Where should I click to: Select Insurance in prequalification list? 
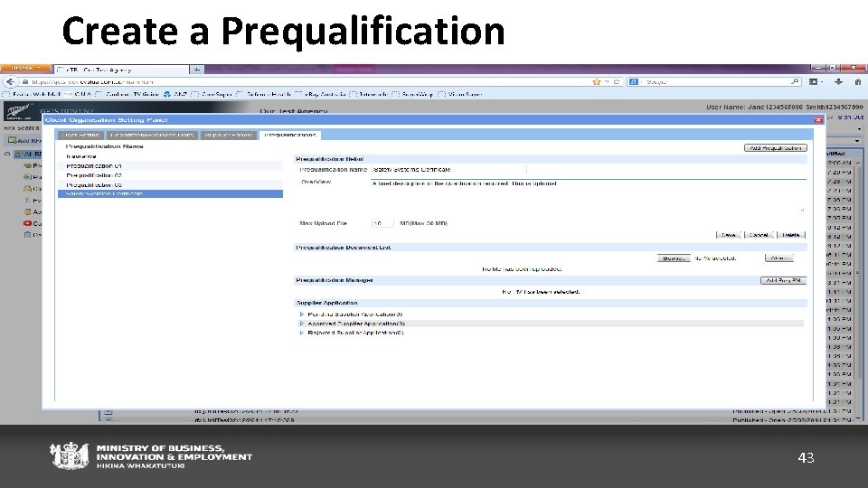pos(171,156)
